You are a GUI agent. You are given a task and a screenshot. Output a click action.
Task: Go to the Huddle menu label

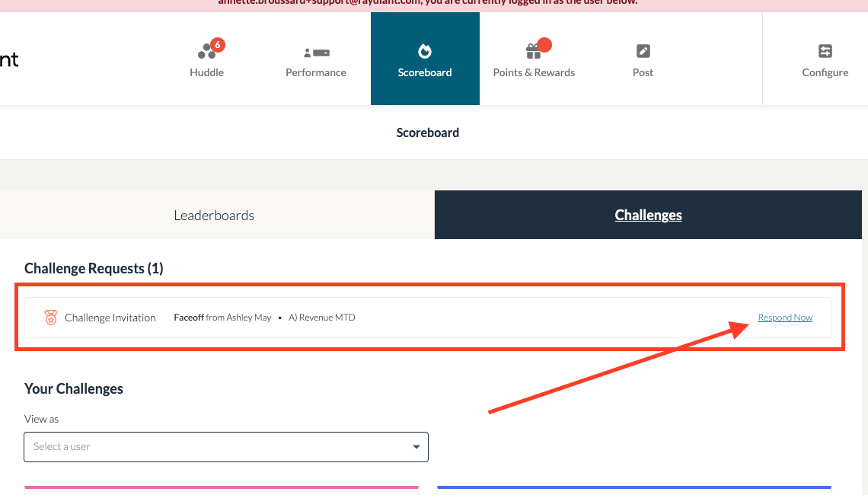point(206,72)
